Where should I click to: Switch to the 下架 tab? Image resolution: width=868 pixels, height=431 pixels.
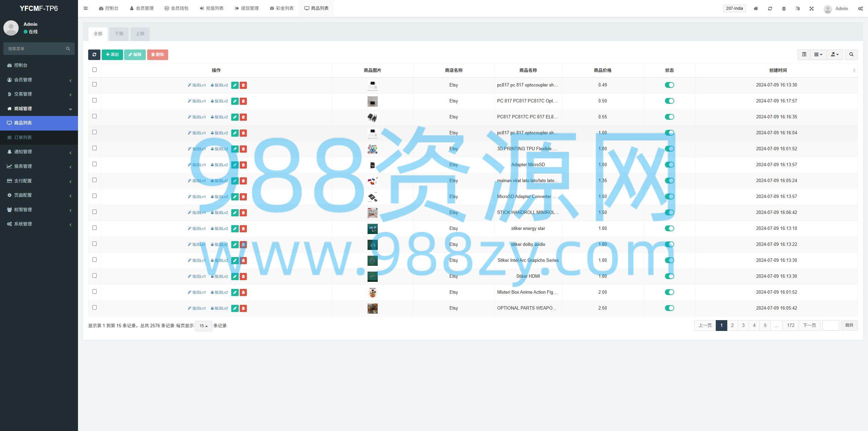[119, 34]
